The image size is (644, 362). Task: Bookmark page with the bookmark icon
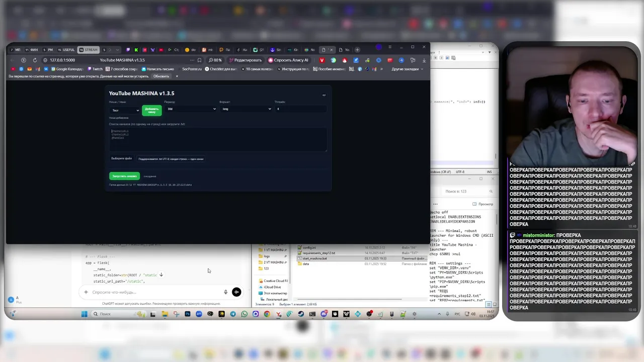pos(200,60)
